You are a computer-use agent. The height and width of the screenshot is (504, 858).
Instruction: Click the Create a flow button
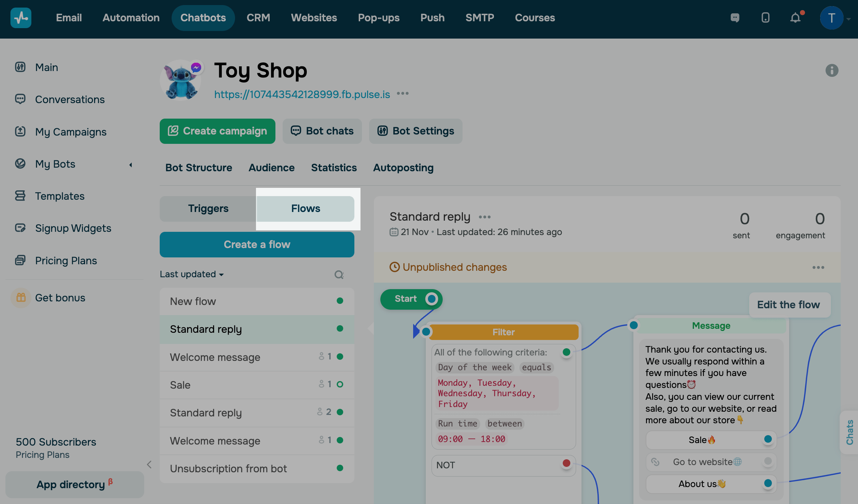257,244
